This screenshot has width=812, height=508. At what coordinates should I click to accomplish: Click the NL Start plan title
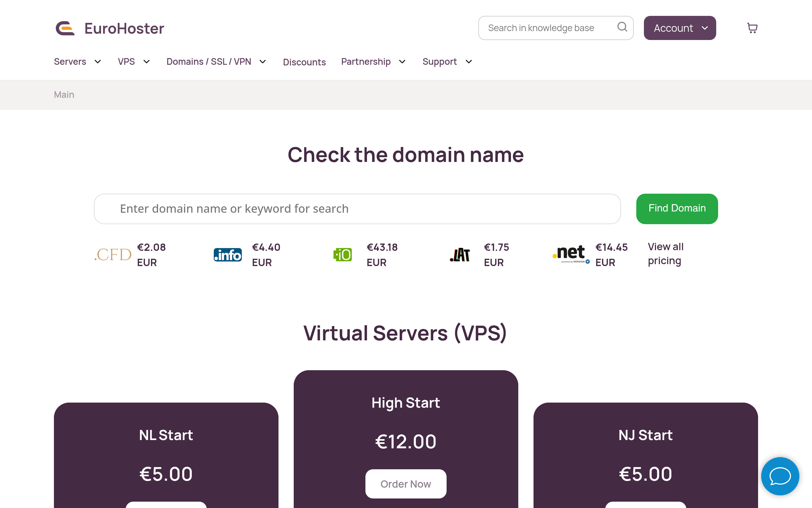[166, 435]
